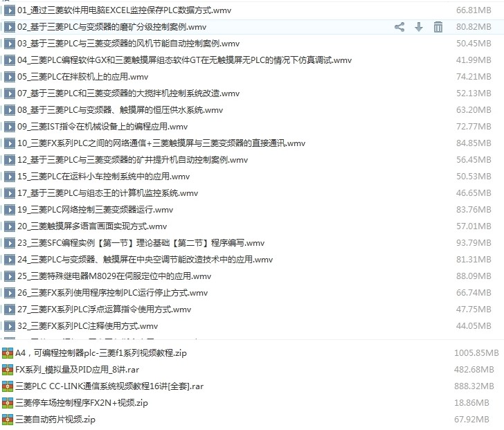The height and width of the screenshot is (430, 504).
Task: Open file name 10_三菱FX系列PLC之间的网络通信
Action: 161,143
